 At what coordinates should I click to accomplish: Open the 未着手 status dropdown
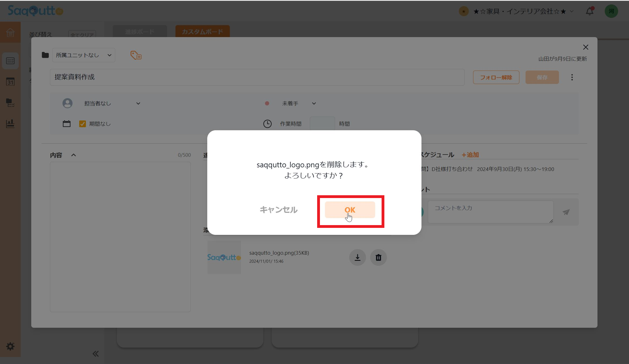pyautogui.click(x=298, y=103)
